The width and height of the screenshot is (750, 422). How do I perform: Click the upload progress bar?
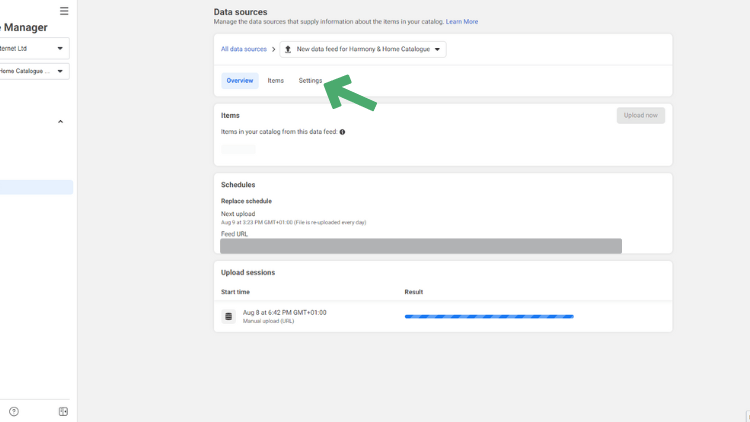489,316
